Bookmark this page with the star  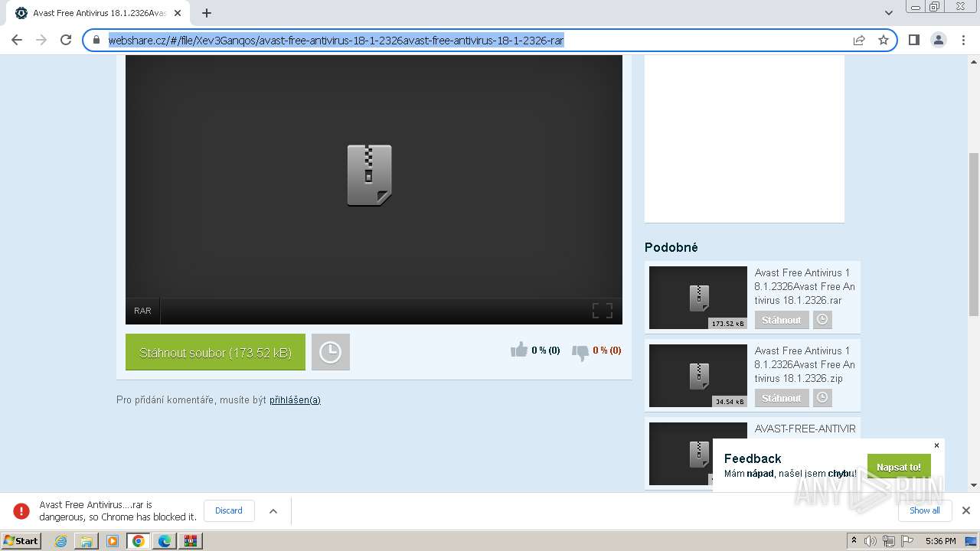[884, 40]
